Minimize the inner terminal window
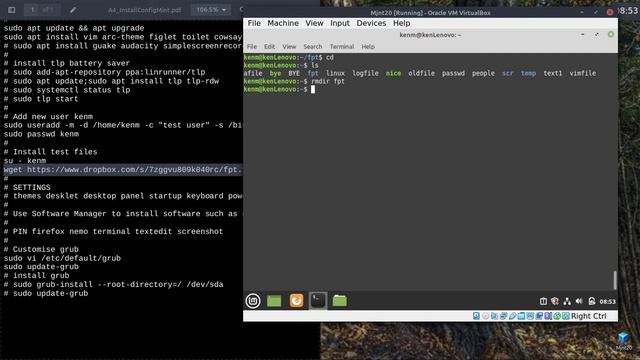This screenshot has width=640, height=360. [582, 35]
